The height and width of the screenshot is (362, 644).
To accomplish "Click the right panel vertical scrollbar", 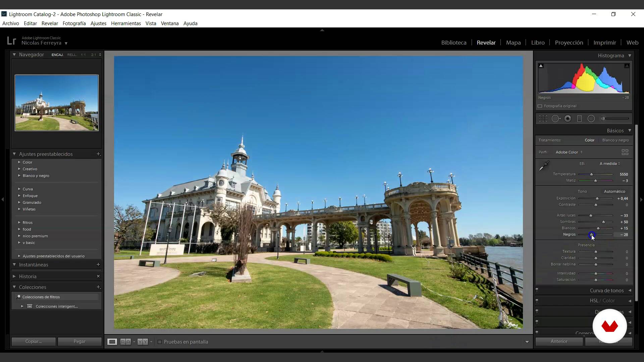I will (636, 213).
